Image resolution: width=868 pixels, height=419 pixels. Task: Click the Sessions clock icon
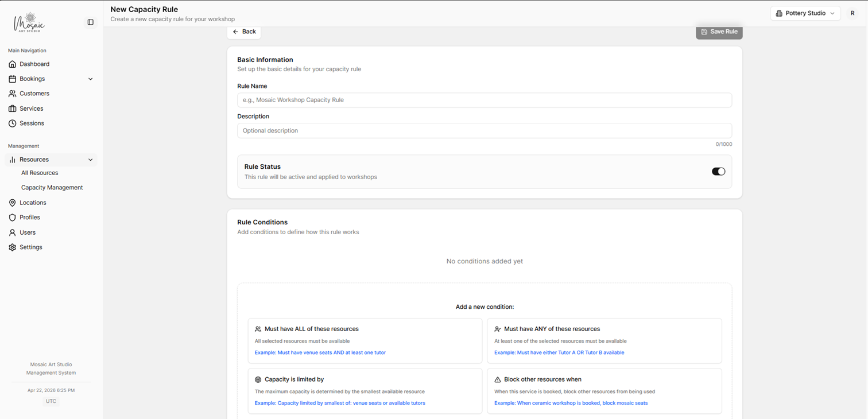coord(13,123)
